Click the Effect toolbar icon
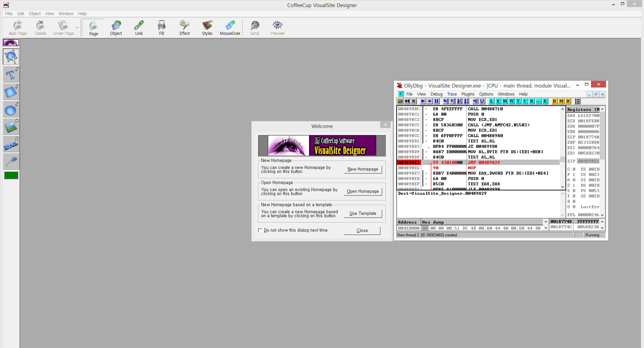Screen dimensions: 644x348 click(x=185, y=28)
